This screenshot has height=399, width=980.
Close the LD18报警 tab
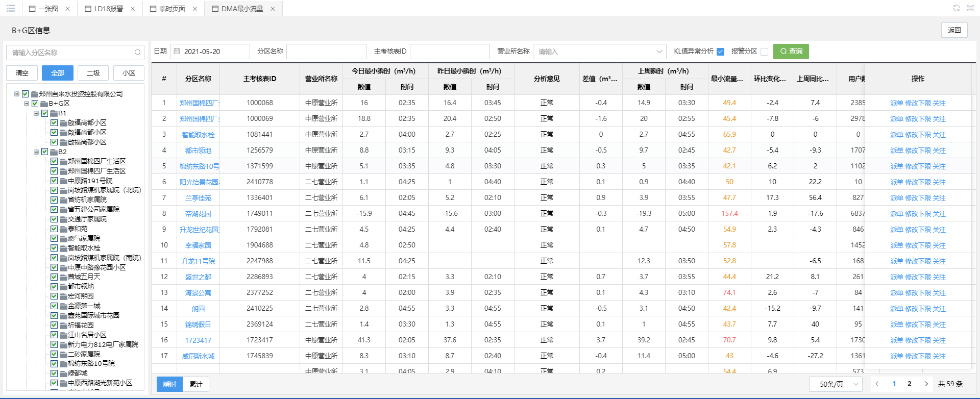tap(133, 9)
